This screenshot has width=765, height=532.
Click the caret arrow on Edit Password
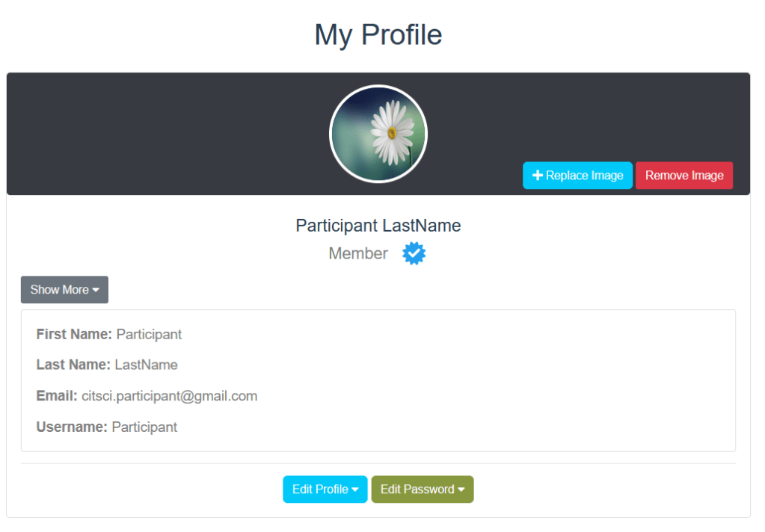[x=461, y=490]
